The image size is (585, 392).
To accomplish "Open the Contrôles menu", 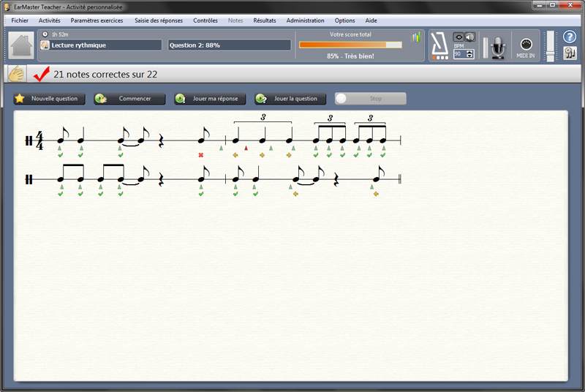I will (205, 20).
